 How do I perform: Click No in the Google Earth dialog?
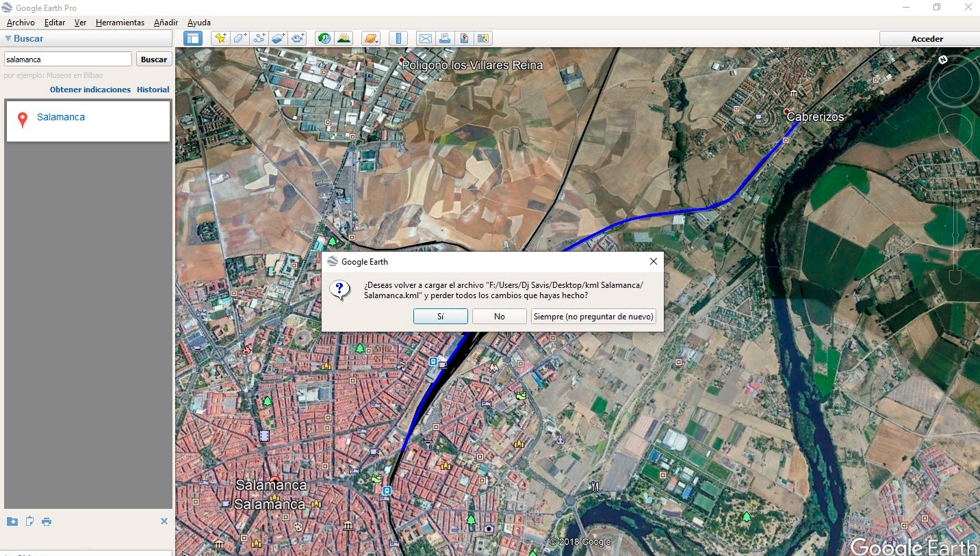point(500,317)
